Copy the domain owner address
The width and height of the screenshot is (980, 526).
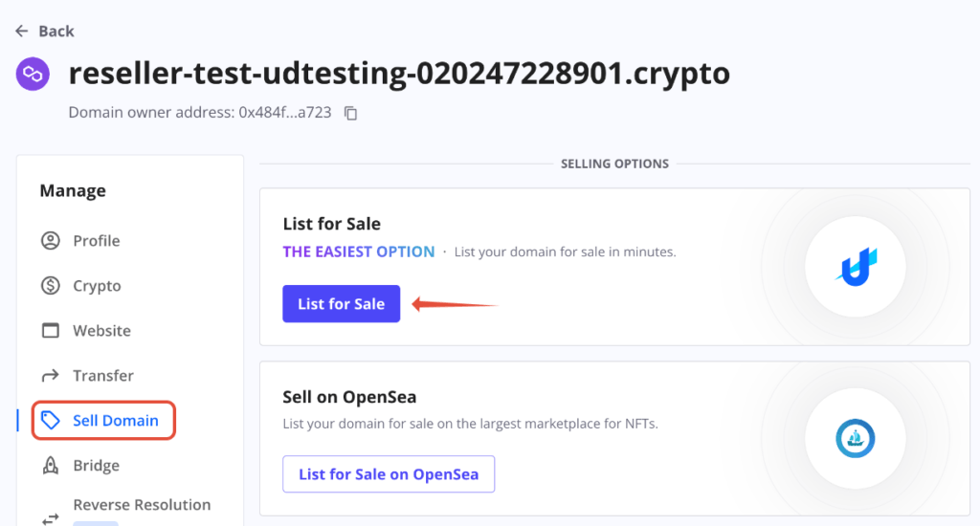(x=350, y=113)
